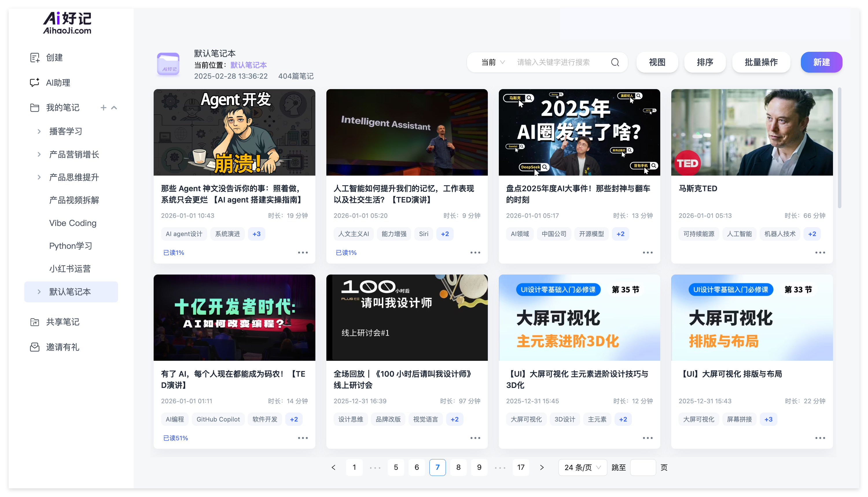
Task: Click the AihaoJi.com logo
Action: point(67,23)
